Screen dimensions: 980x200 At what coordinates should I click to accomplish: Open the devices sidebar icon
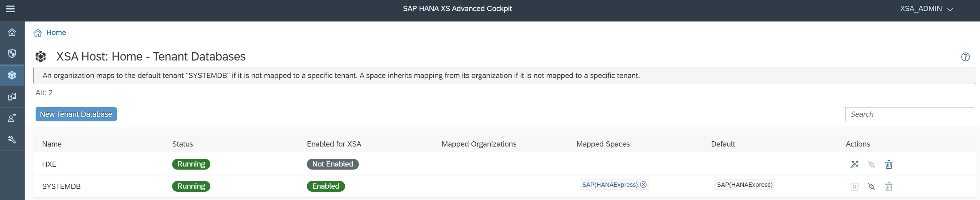pyautogui.click(x=12, y=97)
